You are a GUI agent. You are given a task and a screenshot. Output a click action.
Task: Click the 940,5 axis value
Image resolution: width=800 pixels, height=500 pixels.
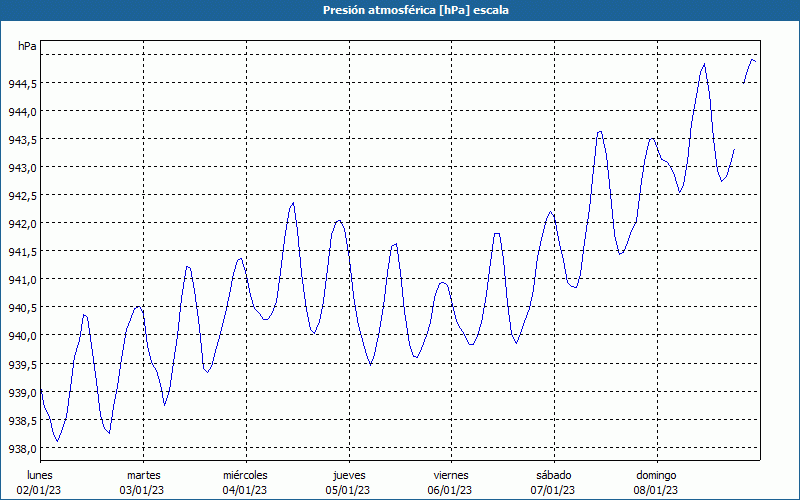22,308
